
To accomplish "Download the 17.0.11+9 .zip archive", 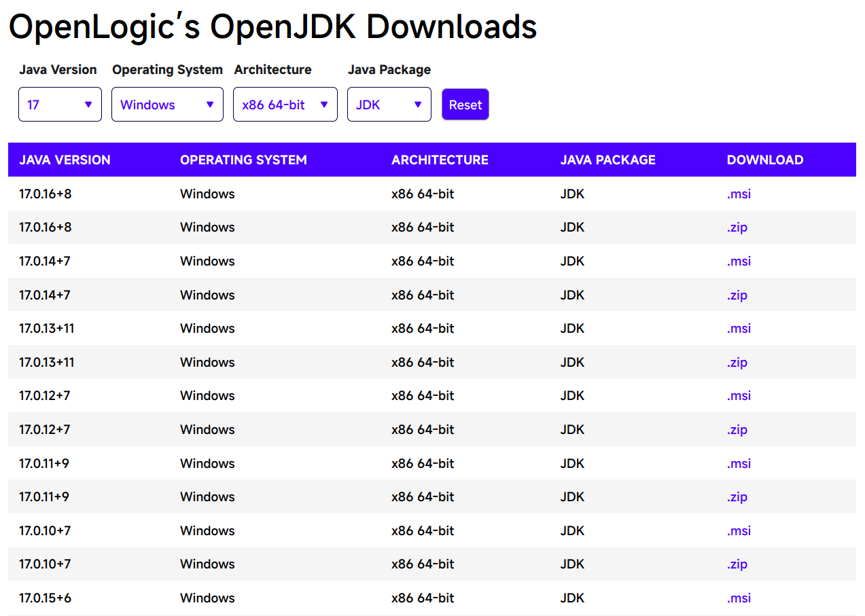I will pos(737,497).
